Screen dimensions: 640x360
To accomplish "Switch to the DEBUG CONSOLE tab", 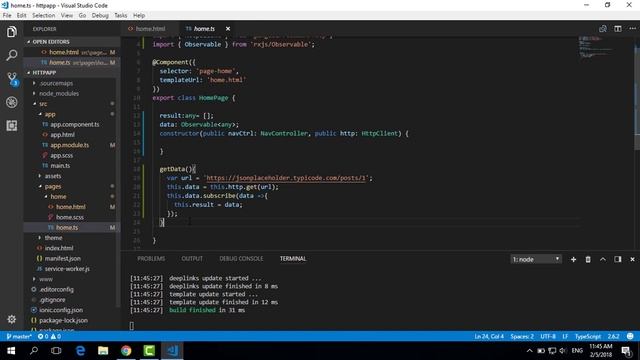I will click(x=241, y=259).
